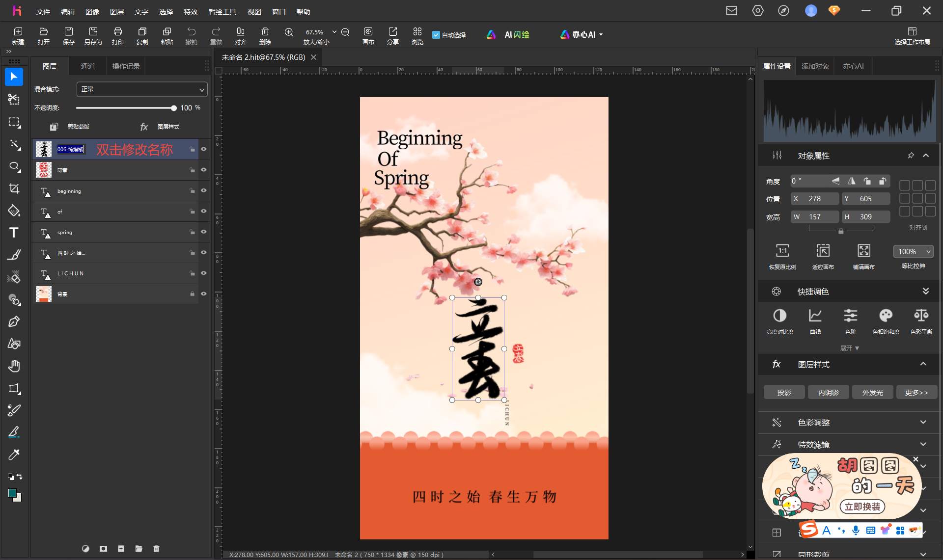Select the Text tool in left toolbar
Viewport: 943px width, 560px height.
click(14, 233)
